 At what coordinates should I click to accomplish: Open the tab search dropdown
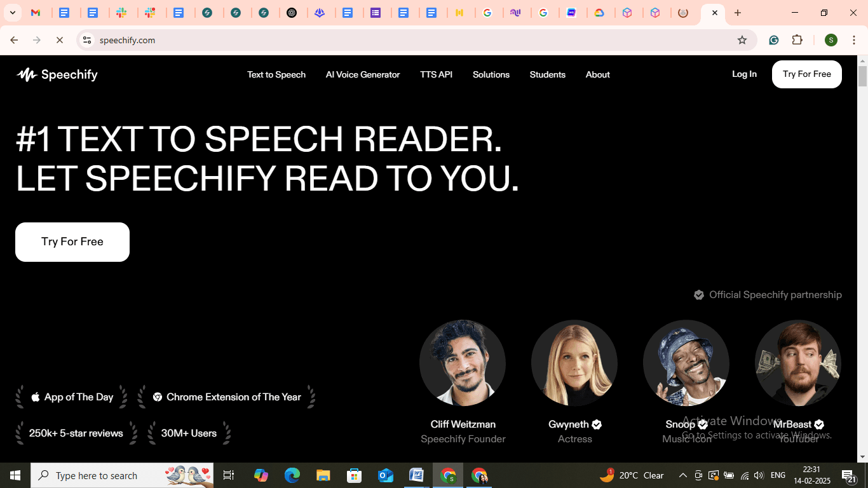(12, 13)
